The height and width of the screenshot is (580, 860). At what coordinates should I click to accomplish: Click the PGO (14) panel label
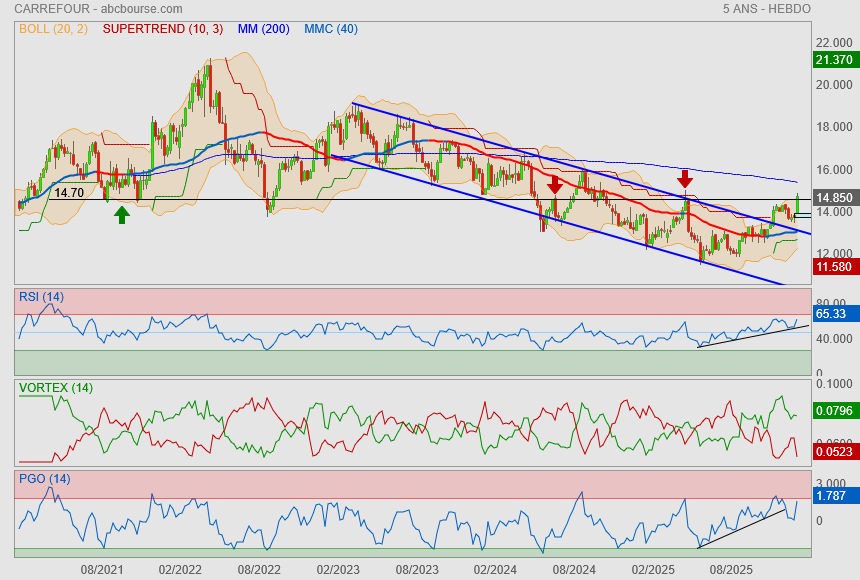click(45, 479)
